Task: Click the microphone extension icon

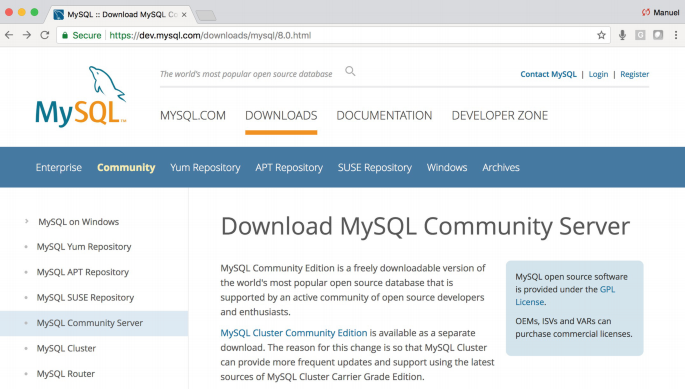Action: click(x=623, y=35)
